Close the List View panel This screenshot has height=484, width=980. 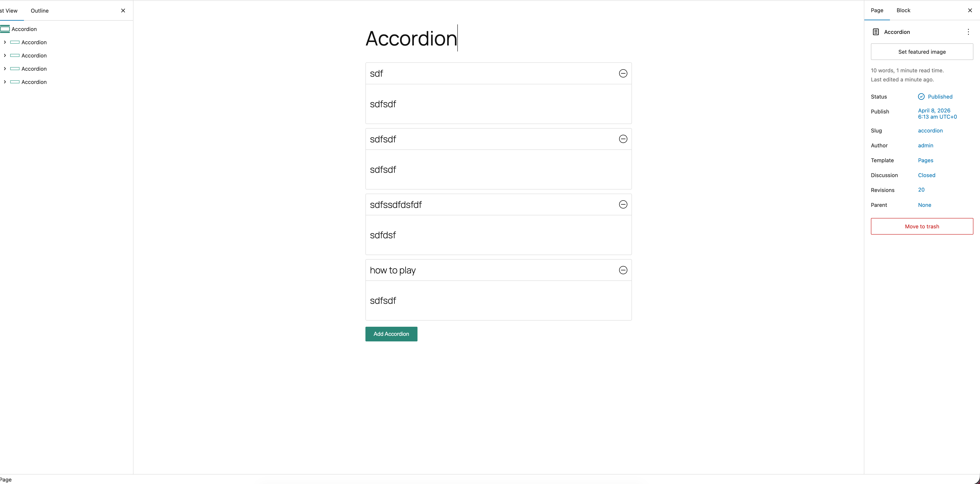coord(123,11)
